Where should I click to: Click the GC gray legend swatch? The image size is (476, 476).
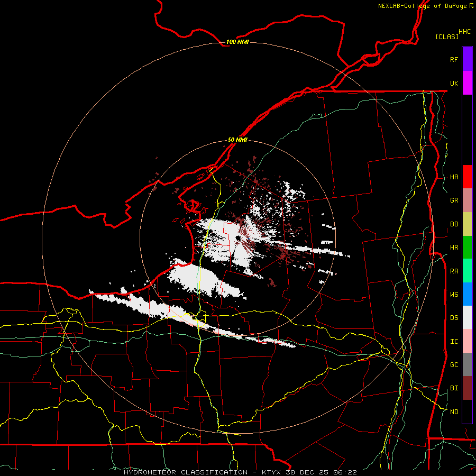point(467,364)
